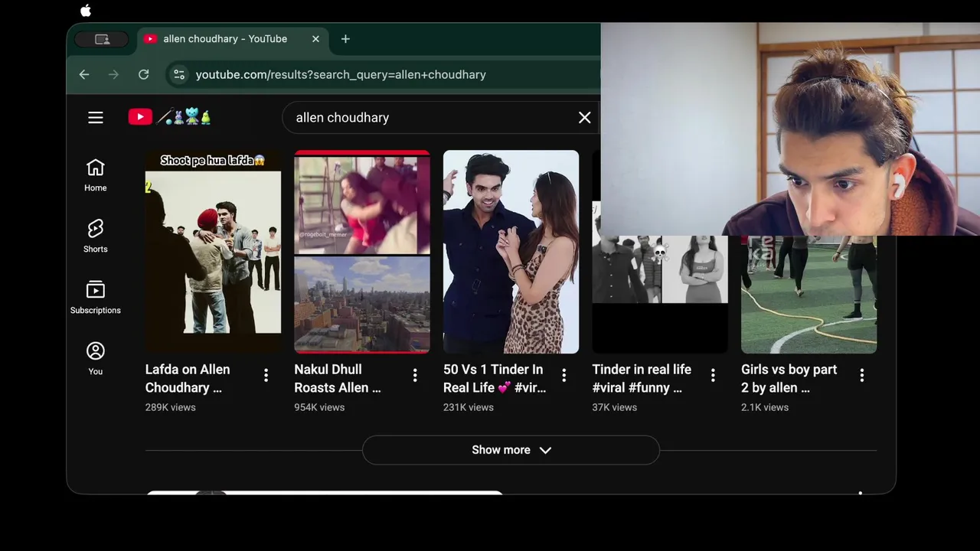Open the Nakul Dhull Roasts Allen thumbnail

(x=362, y=252)
